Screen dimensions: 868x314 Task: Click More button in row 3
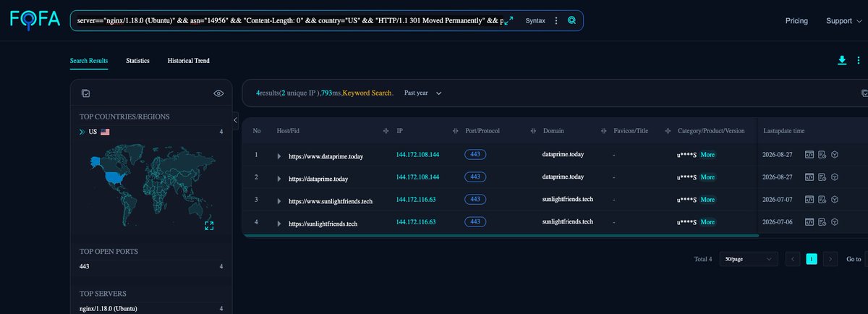[707, 199]
